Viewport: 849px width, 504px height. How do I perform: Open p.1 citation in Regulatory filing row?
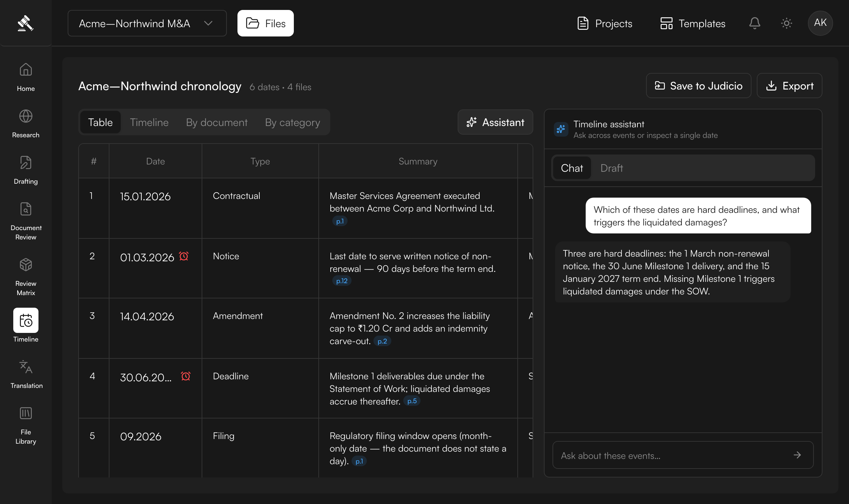click(359, 461)
